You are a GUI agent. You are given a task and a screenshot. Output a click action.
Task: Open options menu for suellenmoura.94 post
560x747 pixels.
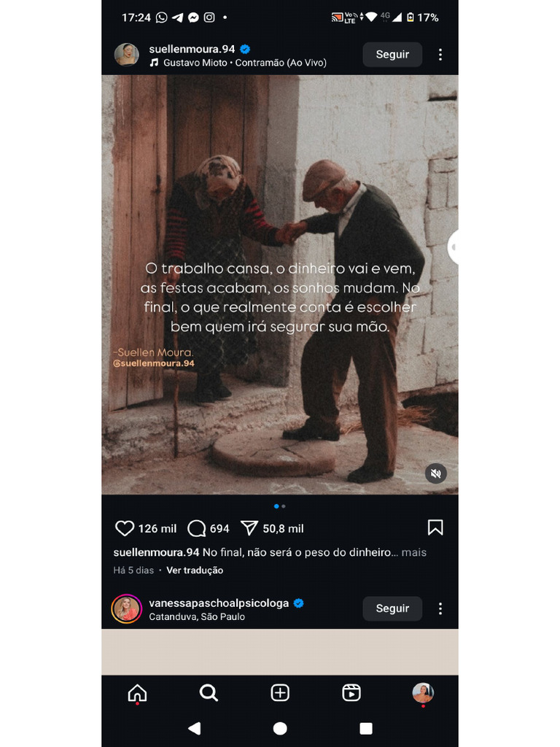[440, 55]
